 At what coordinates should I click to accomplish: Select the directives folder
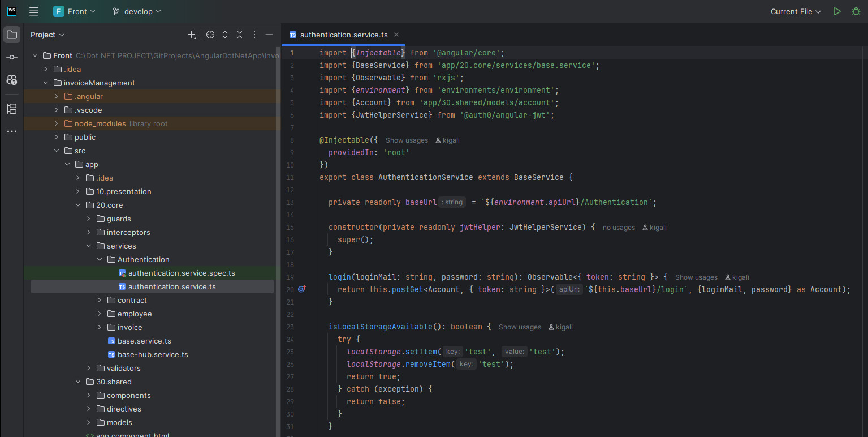[x=124, y=409]
